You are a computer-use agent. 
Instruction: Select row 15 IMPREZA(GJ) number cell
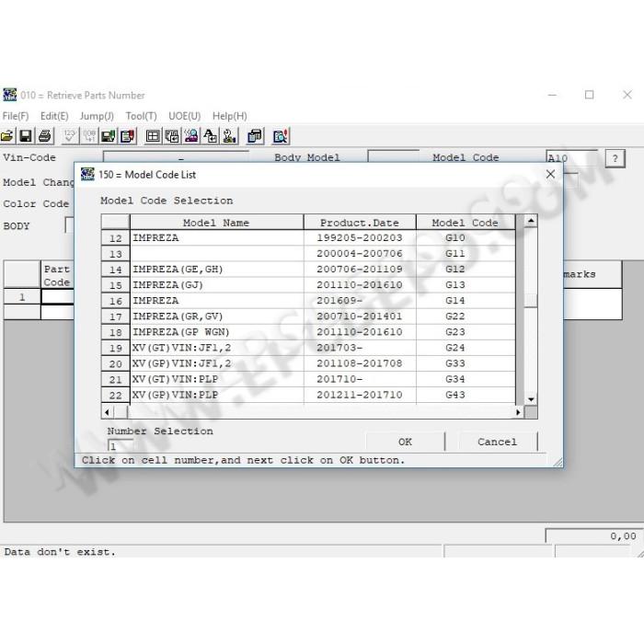point(115,285)
